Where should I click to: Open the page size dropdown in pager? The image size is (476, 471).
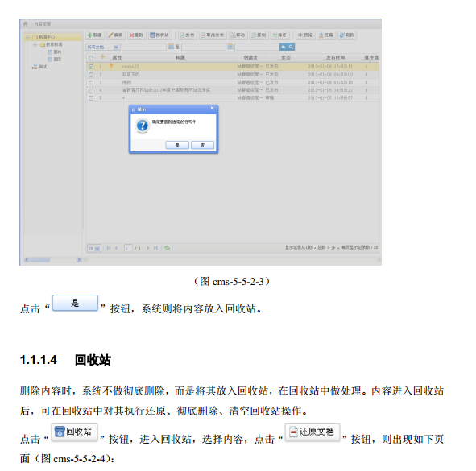[x=93, y=248]
